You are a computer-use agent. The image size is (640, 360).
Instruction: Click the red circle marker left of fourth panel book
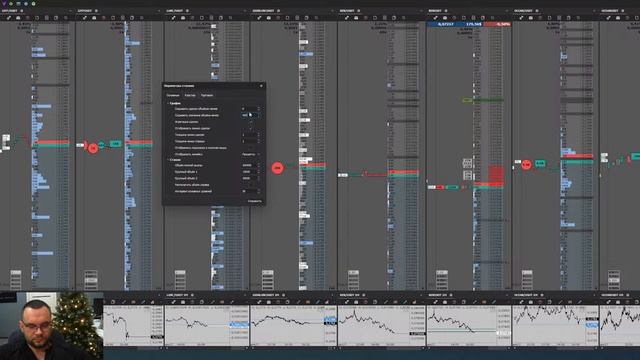(x=278, y=168)
